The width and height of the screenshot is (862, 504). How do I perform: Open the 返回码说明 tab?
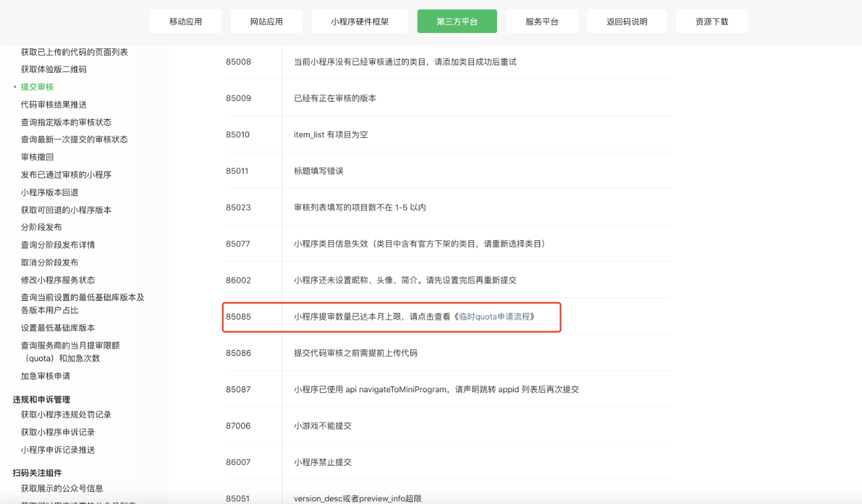tap(627, 22)
